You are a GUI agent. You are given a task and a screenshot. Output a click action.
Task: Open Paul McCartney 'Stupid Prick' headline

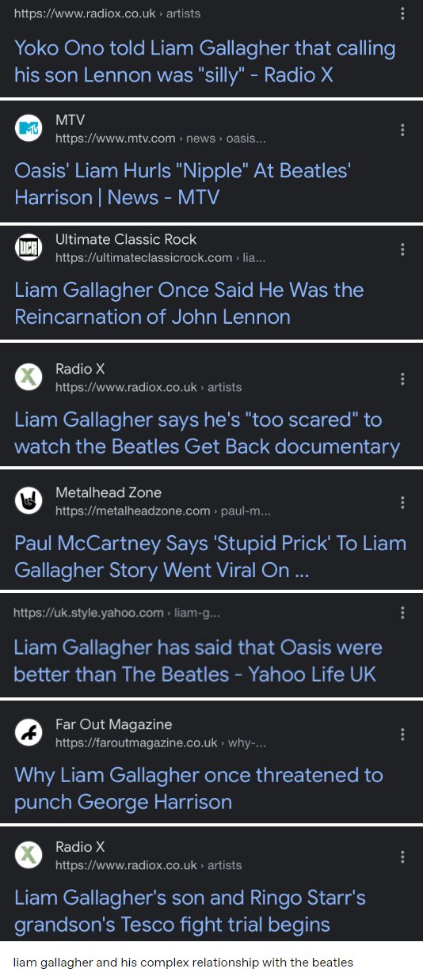(210, 556)
